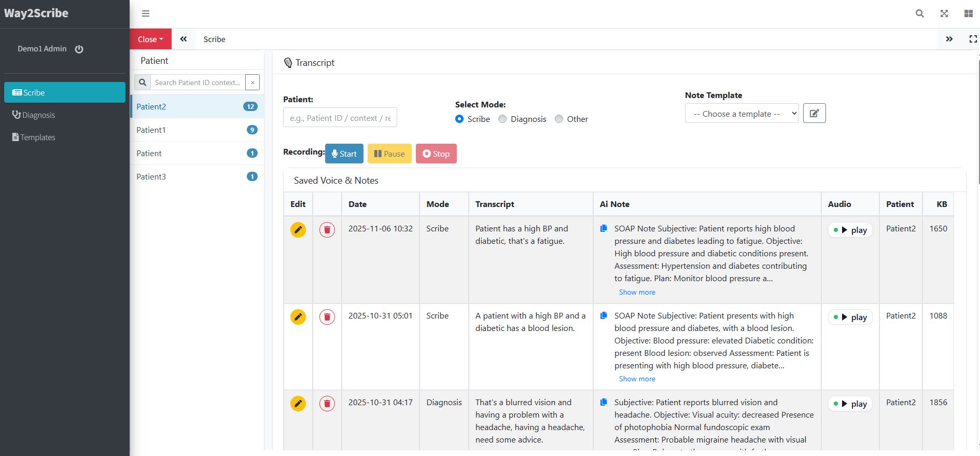Delete the 2025-10-31 05:01 record
The width and height of the screenshot is (980, 456).
327,317
